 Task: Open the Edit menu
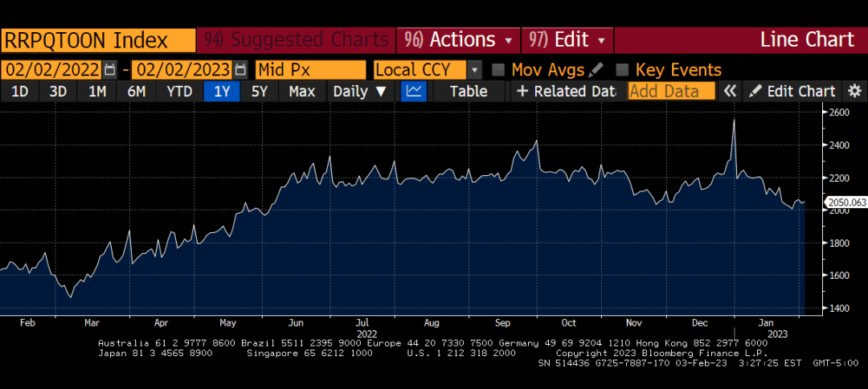(x=568, y=39)
